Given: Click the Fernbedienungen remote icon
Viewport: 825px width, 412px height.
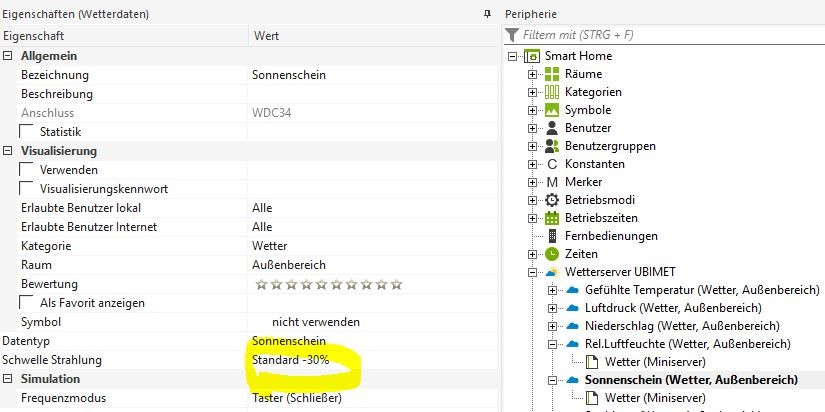Looking at the screenshot, I should tap(552, 236).
